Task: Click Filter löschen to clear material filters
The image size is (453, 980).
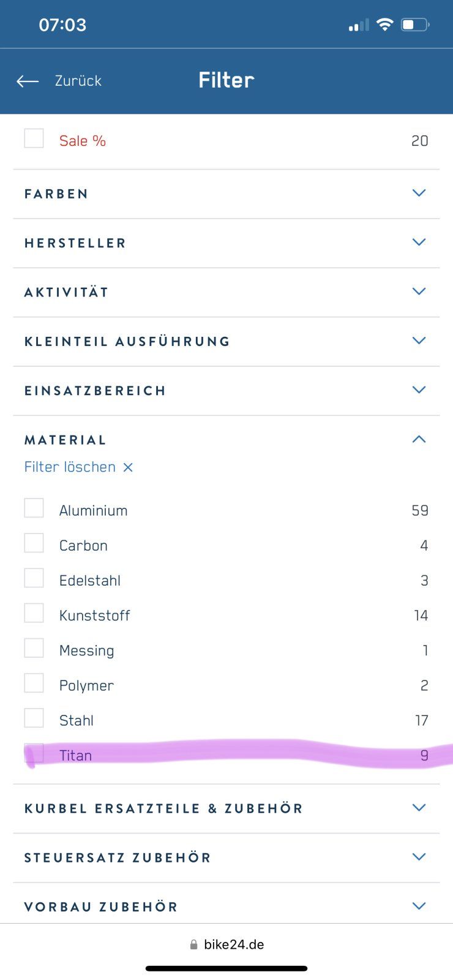Action: pos(70,467)
